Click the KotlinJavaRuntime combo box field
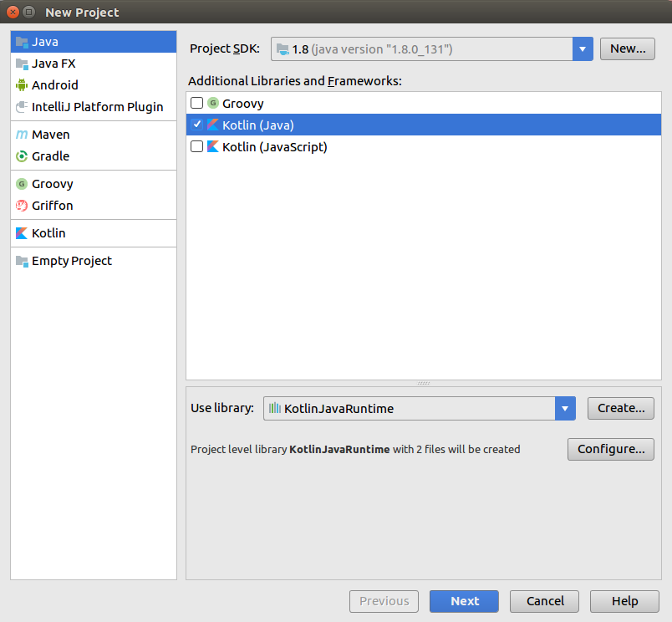This screenshot has width=672, height=622. tap(419, 409)
